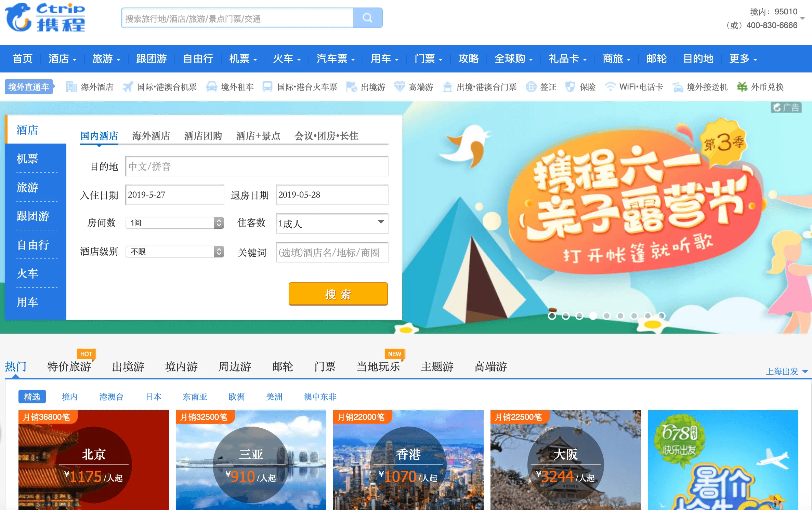Viewport: 812px width, 510px height.
Task: Click the search magnifier button
Action: 368,18
